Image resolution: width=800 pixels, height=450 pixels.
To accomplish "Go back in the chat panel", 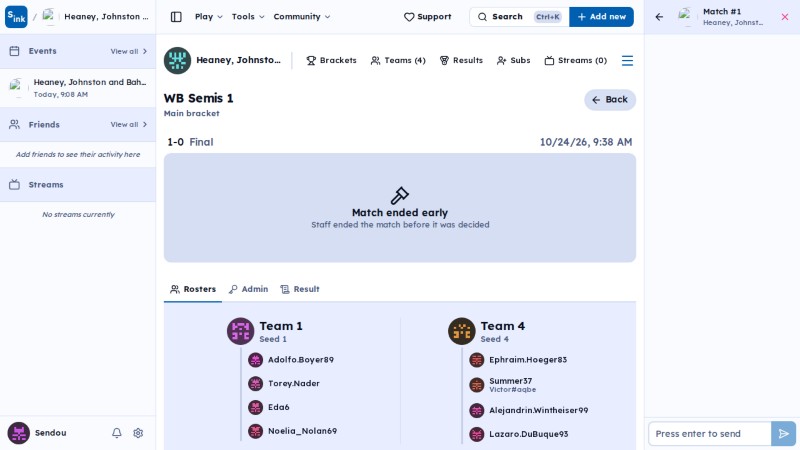I will click(659, 17).
